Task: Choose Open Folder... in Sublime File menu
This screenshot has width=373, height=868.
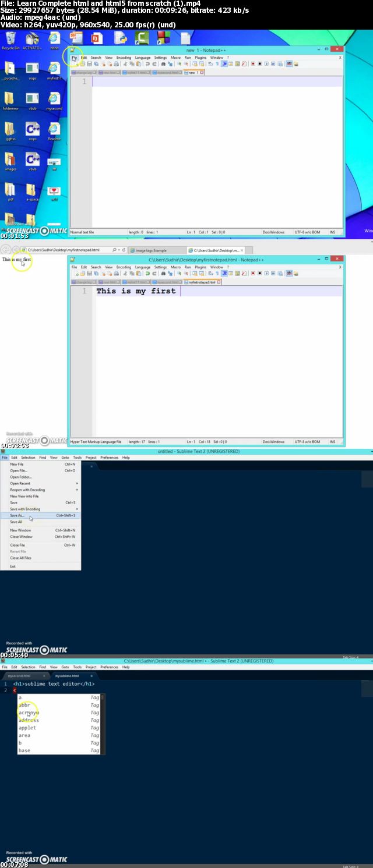Action: pyautogui.click(x=40, y=477)
